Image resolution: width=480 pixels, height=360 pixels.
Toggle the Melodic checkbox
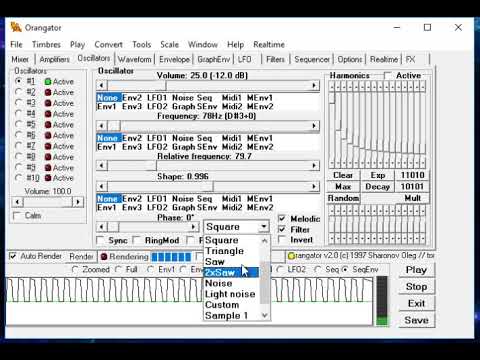(x=282, y=219)
